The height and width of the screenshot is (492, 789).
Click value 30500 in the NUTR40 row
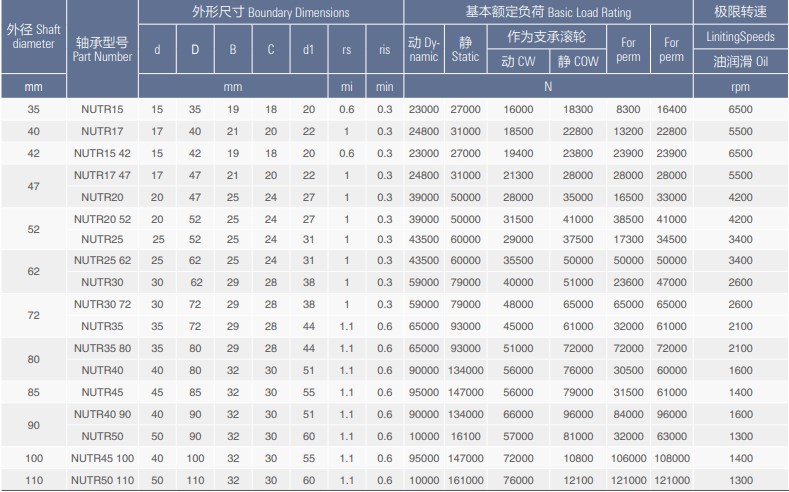pyautogui.click(x=628, y=370)
